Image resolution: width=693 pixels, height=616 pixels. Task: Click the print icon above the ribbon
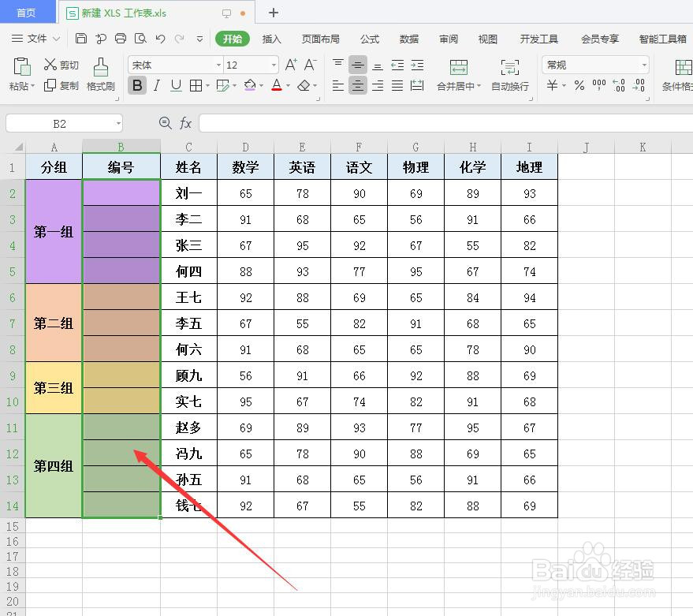120,37
